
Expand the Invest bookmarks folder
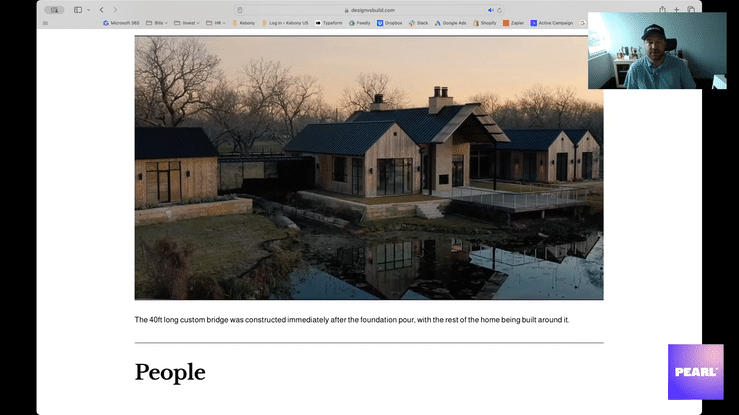pyautogui.click(x=187, y=23)
